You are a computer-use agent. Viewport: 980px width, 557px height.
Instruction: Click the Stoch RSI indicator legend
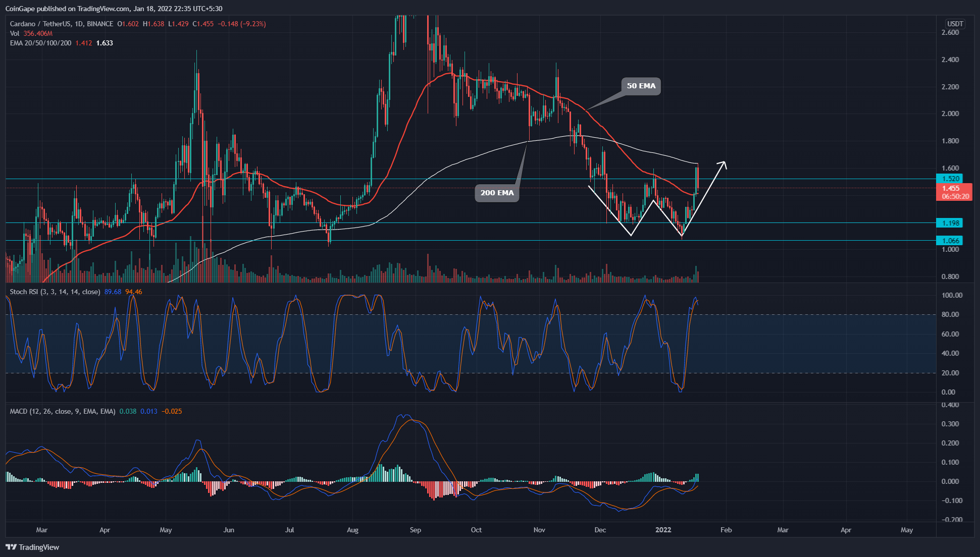[x=55, y=292]
